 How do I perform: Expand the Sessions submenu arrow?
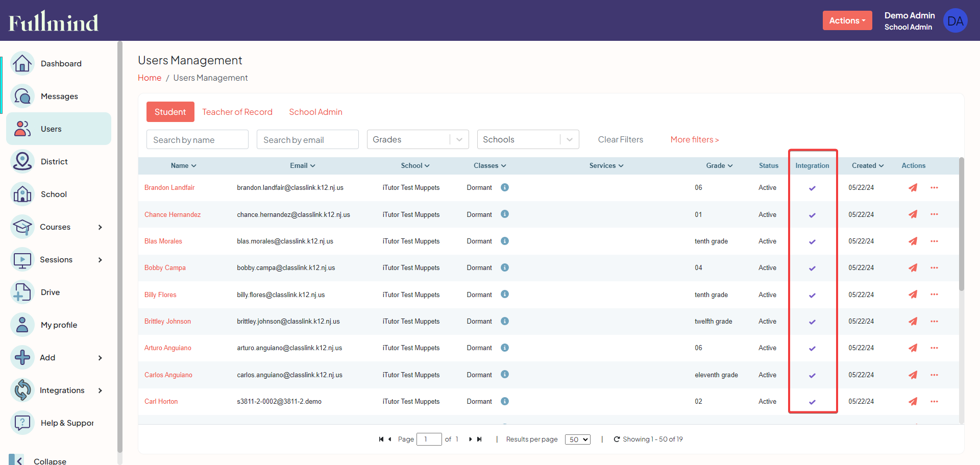[x=100, y=260]
